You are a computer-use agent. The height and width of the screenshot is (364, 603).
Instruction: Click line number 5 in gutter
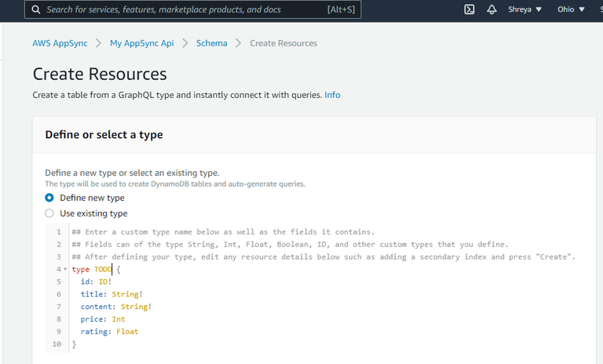(x=59, y=282)
